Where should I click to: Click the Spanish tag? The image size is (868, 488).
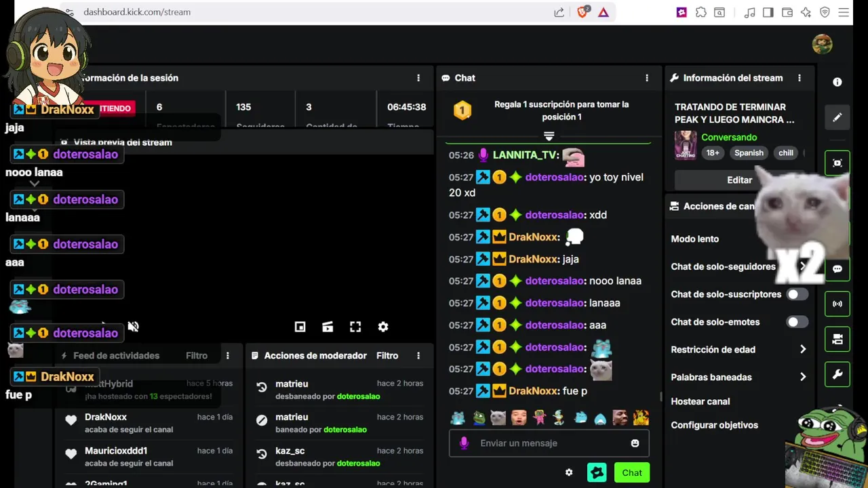tap(749, 152)
